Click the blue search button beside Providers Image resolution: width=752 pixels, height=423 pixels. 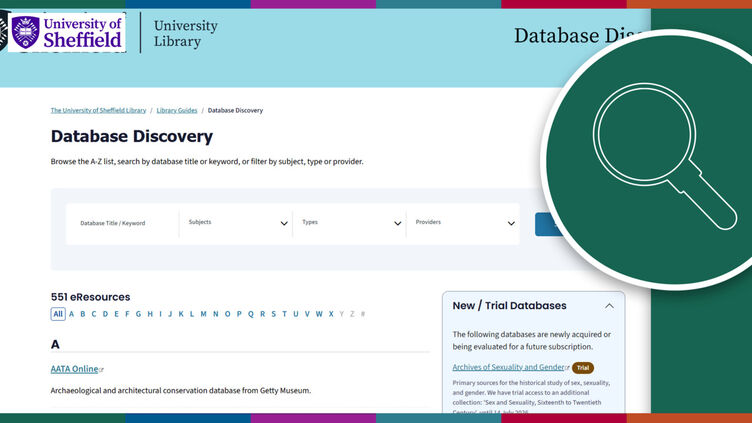coord(549,224)
